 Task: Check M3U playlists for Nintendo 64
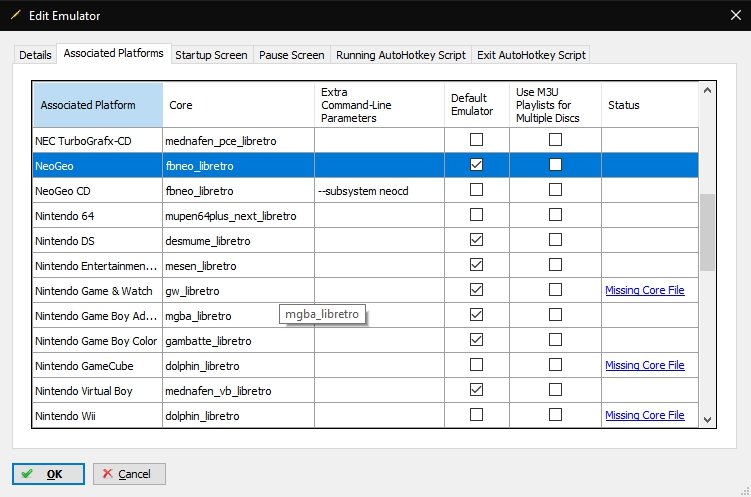pos(555,215)
